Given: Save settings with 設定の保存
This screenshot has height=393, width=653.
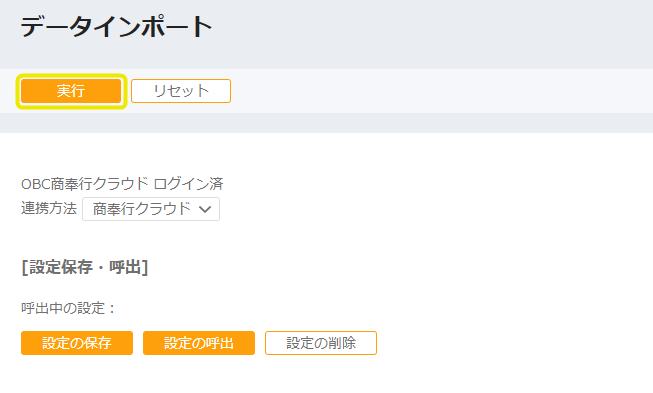Looking at the screenshot, I should (x=77, y=343).
